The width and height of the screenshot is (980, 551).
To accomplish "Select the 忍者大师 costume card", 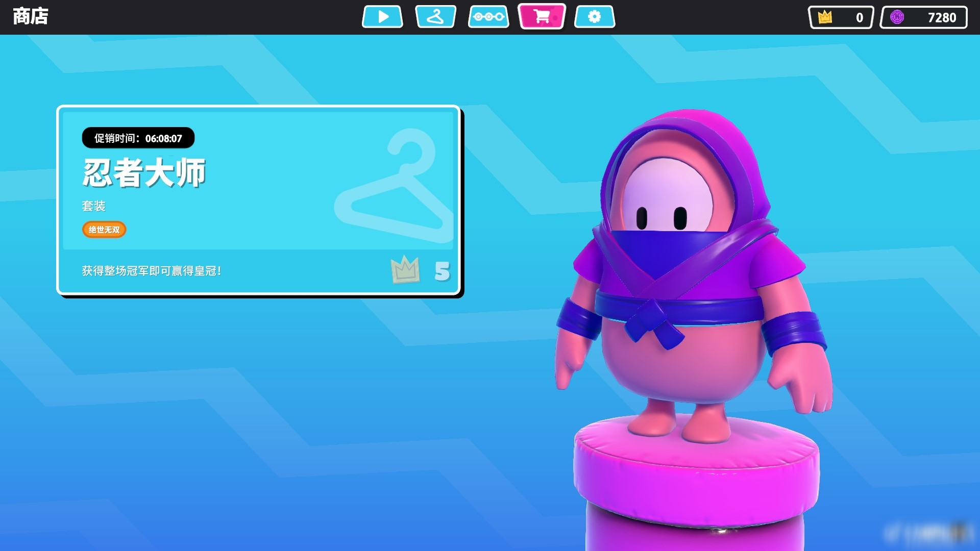I will pyautogui.click(x=259, y=201).
